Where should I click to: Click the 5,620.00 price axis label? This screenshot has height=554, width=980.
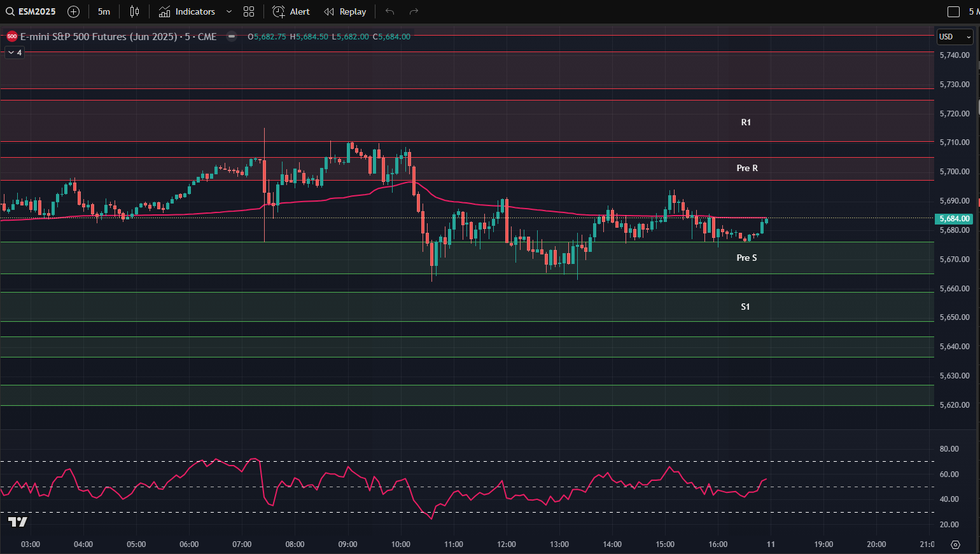[955, 405]
